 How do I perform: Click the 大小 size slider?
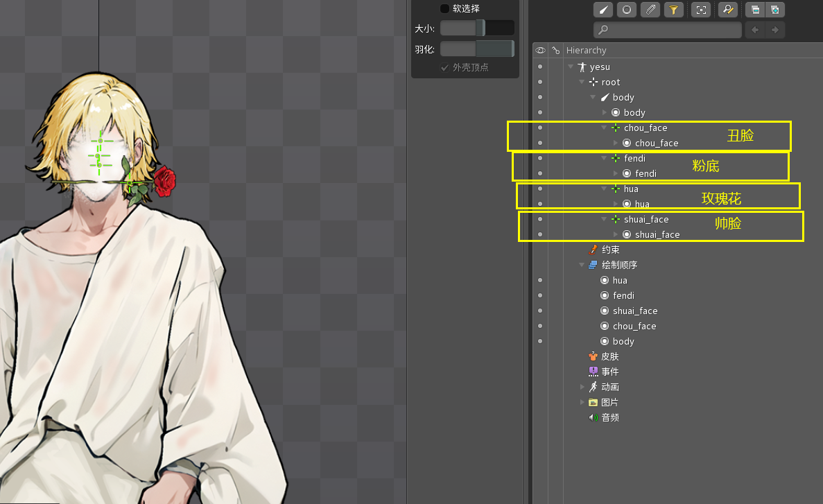tap(477, 28)
